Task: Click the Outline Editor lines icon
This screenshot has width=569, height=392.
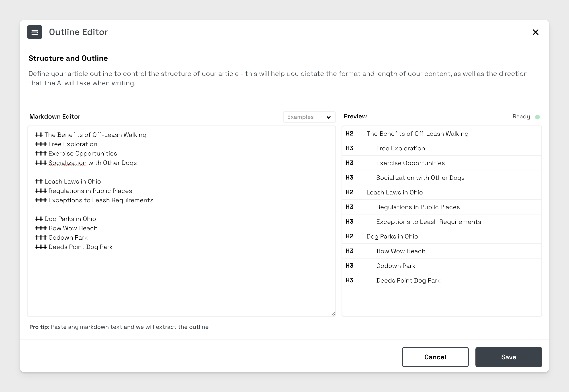Action: click(x=35, y=32)
